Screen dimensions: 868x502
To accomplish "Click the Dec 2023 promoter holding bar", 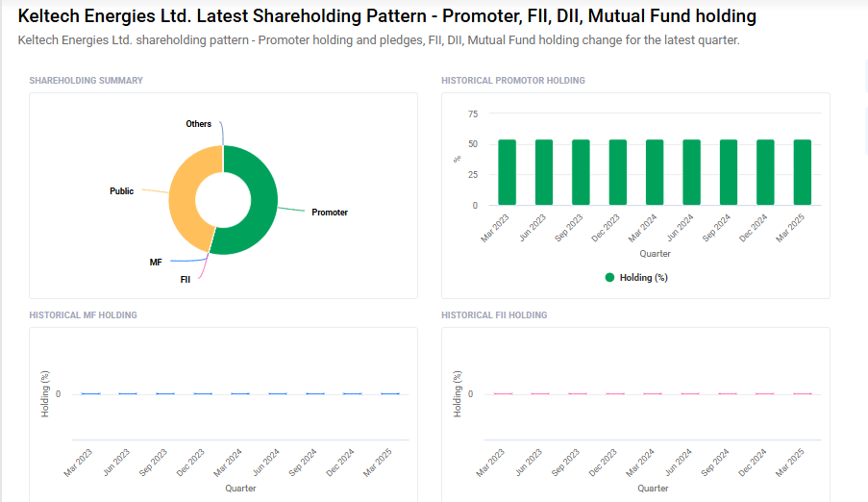I will point(618,172).
